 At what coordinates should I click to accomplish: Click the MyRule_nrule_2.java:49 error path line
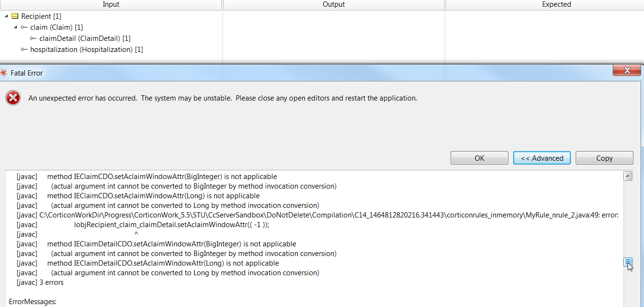coord(317,215)
